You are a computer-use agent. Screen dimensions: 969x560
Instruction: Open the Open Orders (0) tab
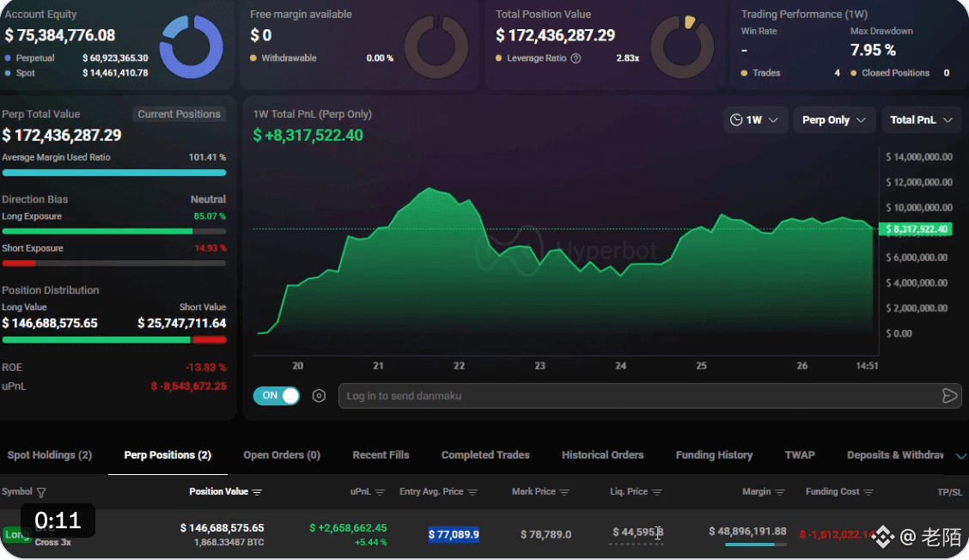(x=282, y=455)
